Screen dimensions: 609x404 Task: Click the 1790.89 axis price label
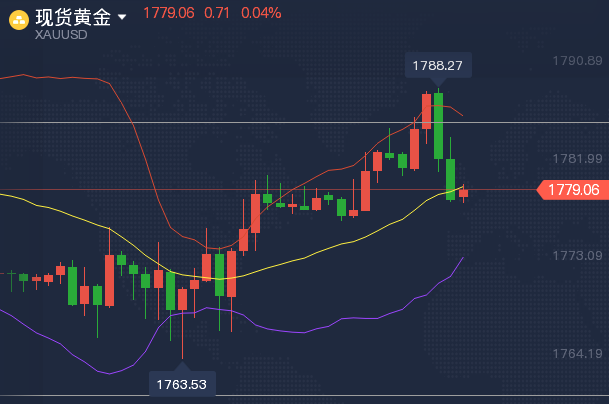(577, 61)
